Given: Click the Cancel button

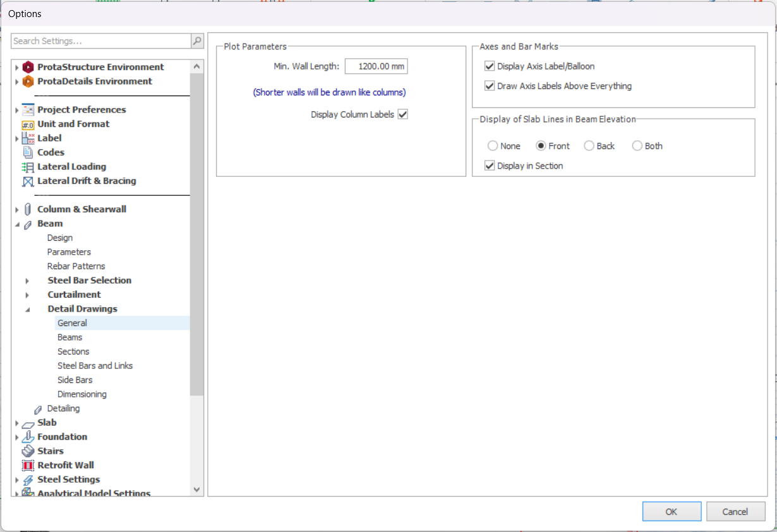Looking at the screenshot, I should pos(735,511).
